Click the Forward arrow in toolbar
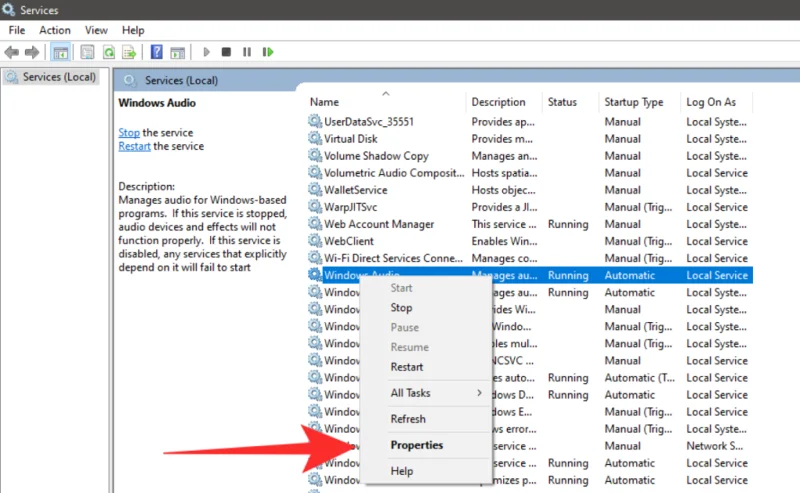This screenshot has width=800, height=493. point(32,52)
